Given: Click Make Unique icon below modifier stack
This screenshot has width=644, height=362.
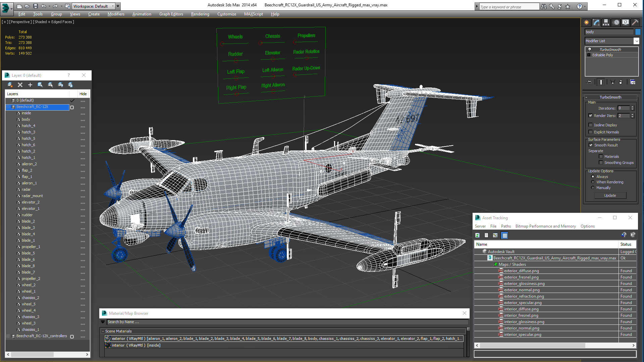Looking at the screenshot, I should click(x=613, y=82).
